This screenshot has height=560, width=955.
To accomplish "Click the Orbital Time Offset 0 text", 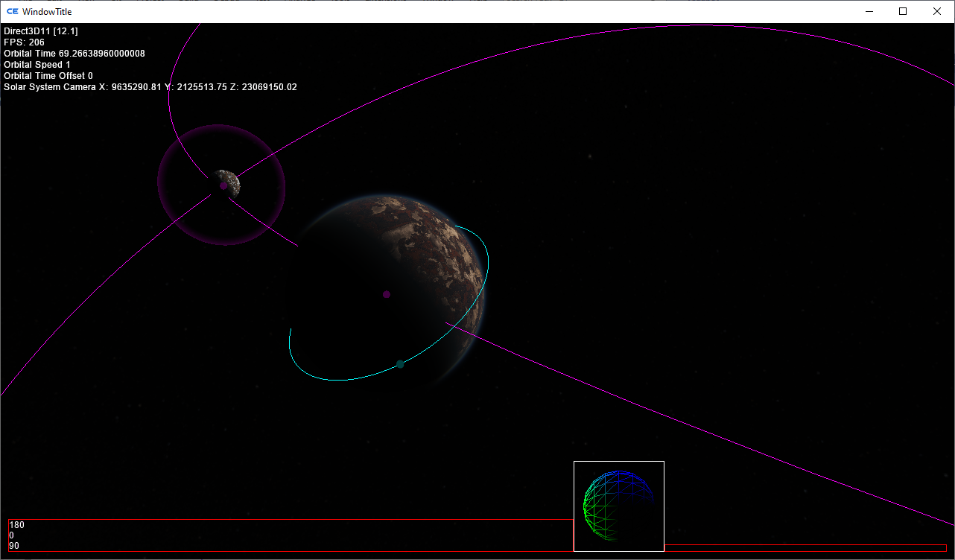I will (48, 76).
